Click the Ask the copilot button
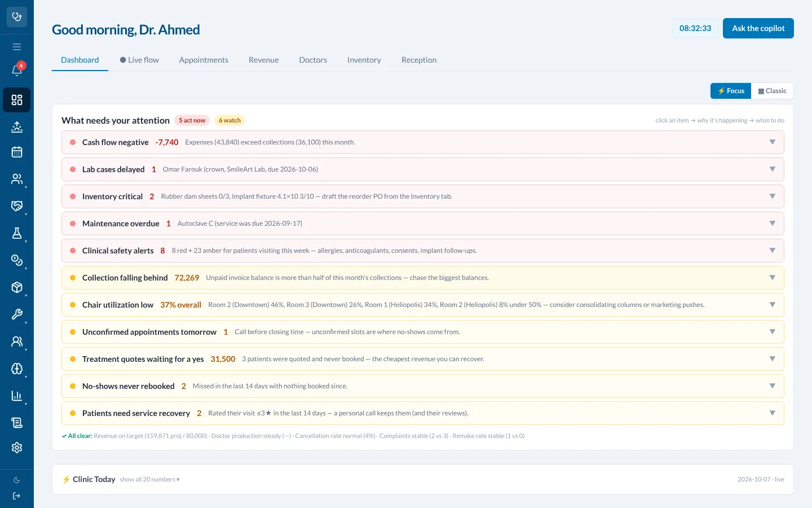812x508 pixels. point(758,28)
